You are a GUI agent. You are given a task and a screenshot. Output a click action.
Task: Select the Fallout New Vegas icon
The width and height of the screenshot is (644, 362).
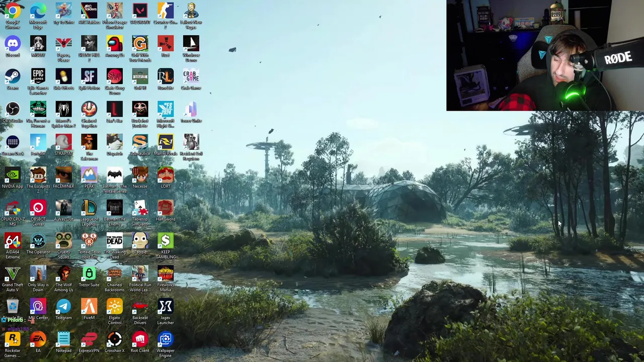[191, 15]
